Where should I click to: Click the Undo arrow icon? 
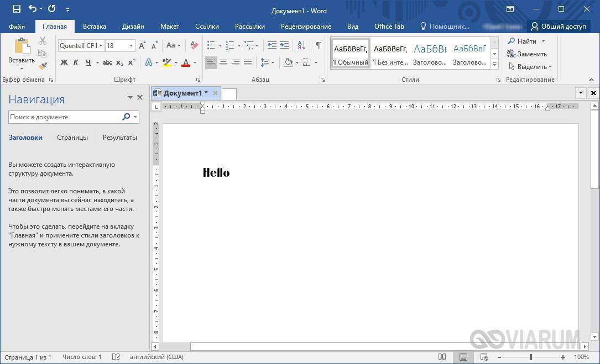[33, 9]
